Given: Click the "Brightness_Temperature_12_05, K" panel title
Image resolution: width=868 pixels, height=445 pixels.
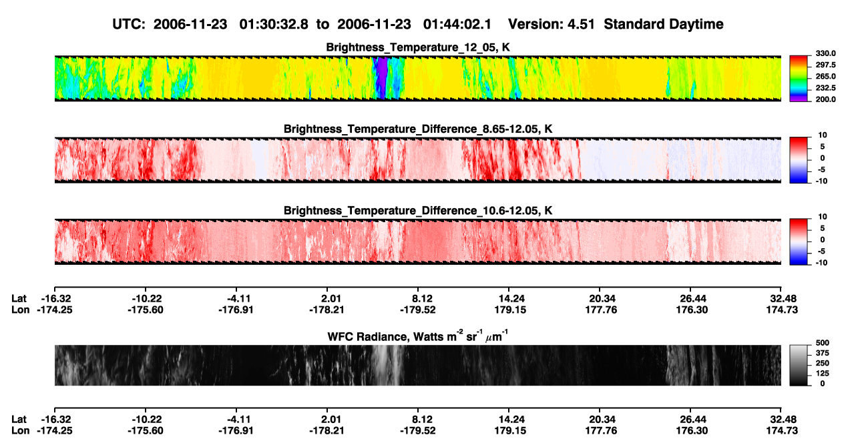Looking at the screenshot, I should tap(418, 47).
